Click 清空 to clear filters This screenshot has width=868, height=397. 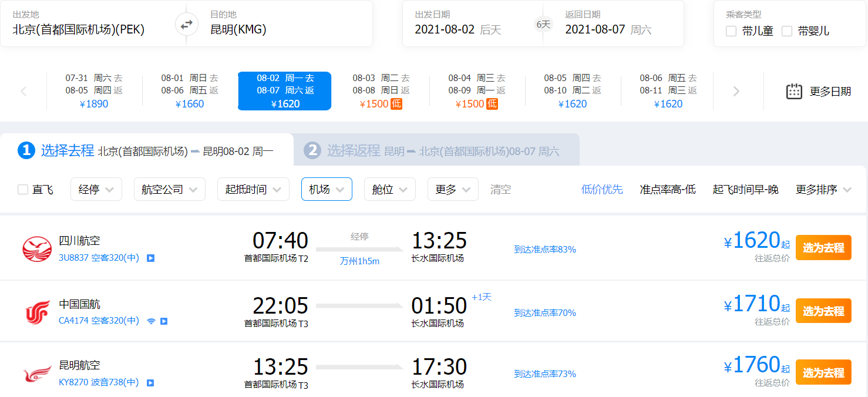point(500,190)
